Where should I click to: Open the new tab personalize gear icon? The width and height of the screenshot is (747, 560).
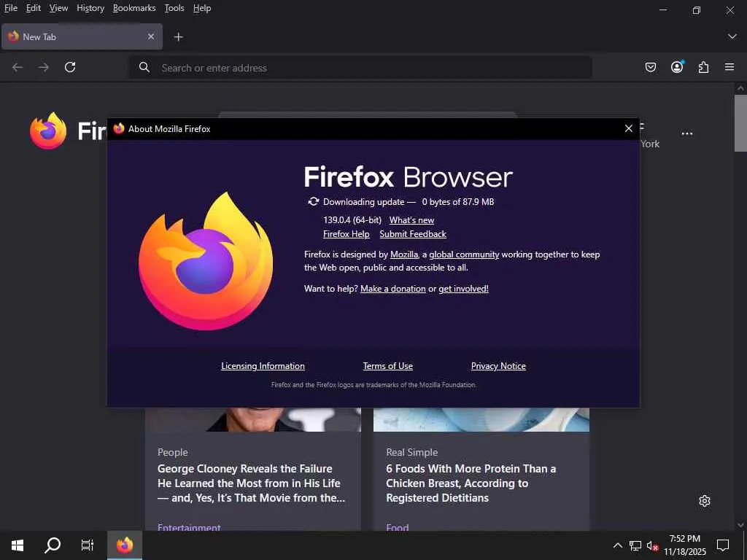click(x=705, y=501)
